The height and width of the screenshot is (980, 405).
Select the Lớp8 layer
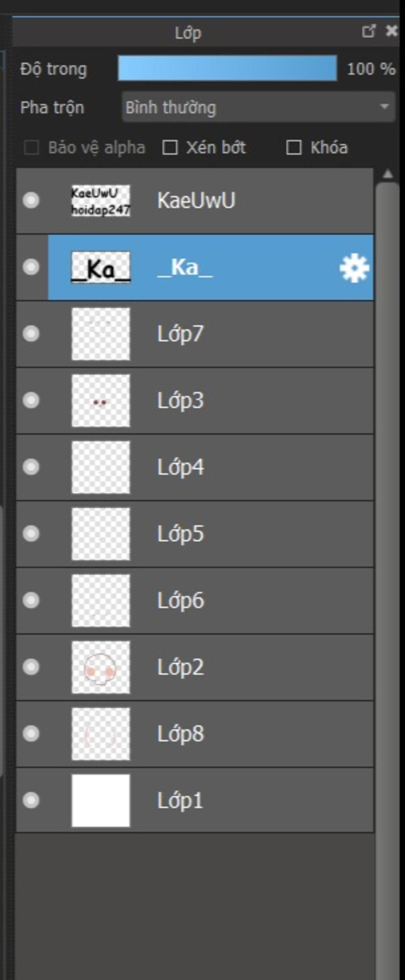coord(237,734)
